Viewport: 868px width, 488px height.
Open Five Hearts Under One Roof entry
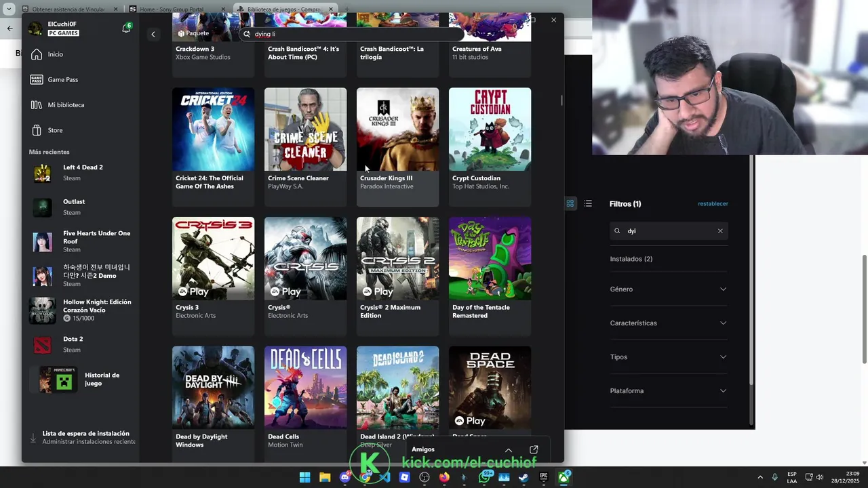80,241
